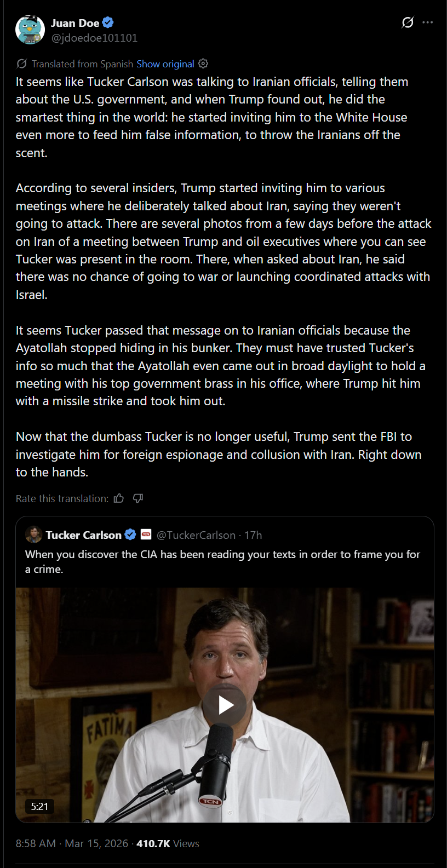Viewport: 447px width, 868px height.
Task: Play the Tucker Carlson video
Action: click(x=225, y=705)
